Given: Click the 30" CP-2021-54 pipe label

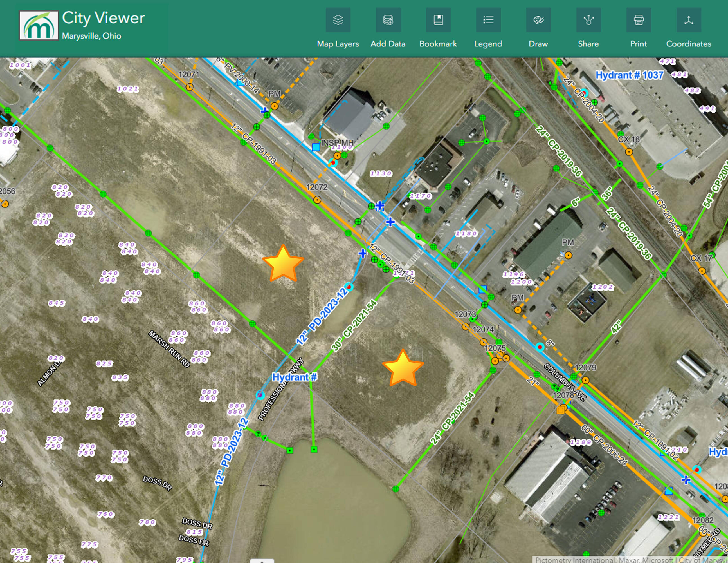Looking at the screenshot, I should coord(354,325).
